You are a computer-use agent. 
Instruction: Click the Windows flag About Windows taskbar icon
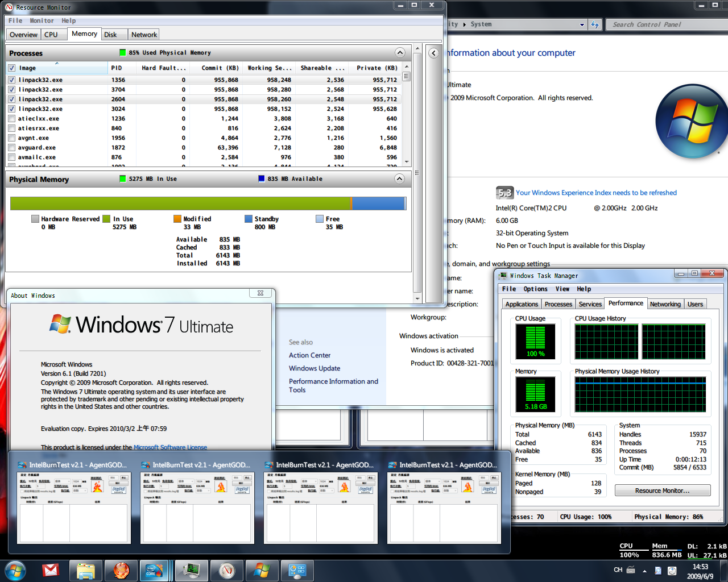pos(262,569)
